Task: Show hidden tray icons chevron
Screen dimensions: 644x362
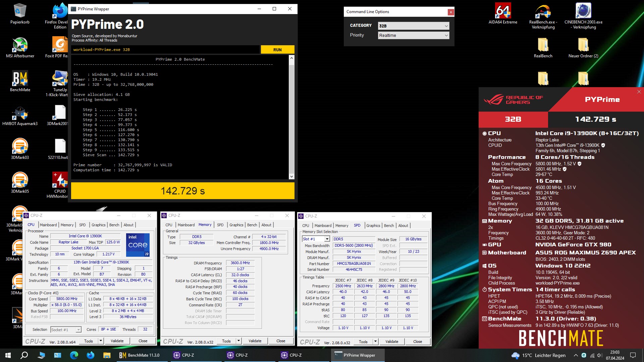Action: click(x=576, y=355)
